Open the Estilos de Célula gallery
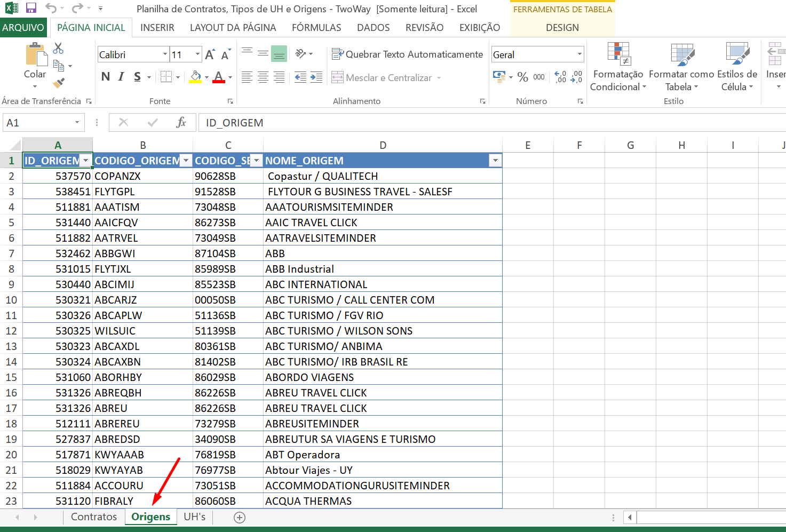786x532 pixels. click(737, 67)
